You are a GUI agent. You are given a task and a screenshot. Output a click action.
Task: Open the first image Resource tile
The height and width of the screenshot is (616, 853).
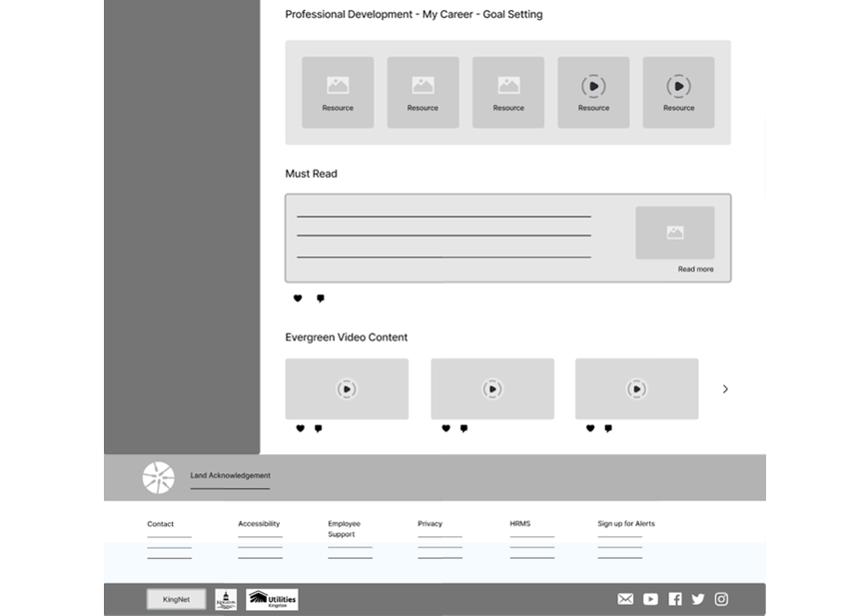[338, 92]
